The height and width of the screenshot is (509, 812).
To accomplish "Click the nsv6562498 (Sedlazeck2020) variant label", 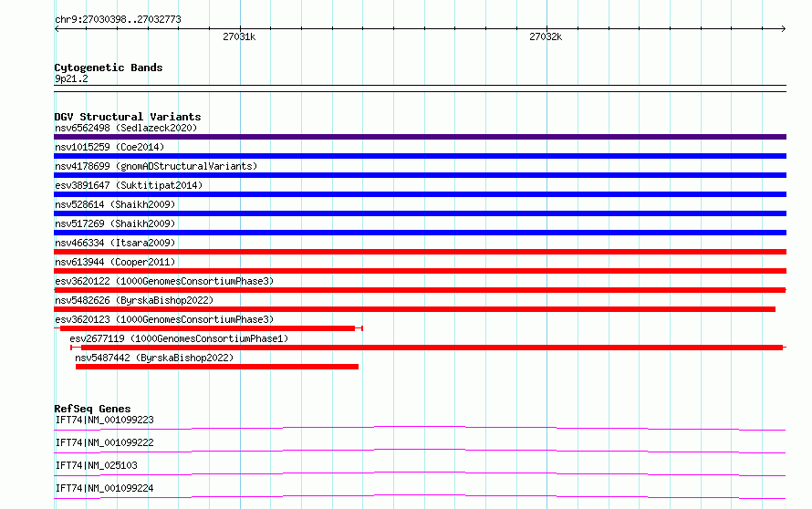I will [126, 128].
